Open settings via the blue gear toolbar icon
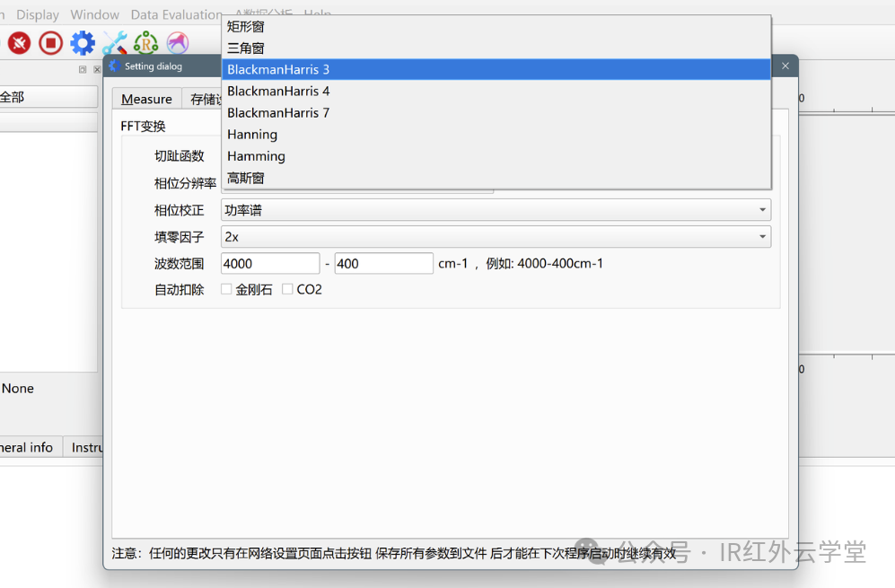This screenshot has height=588, width=895. tap(83, 42)
